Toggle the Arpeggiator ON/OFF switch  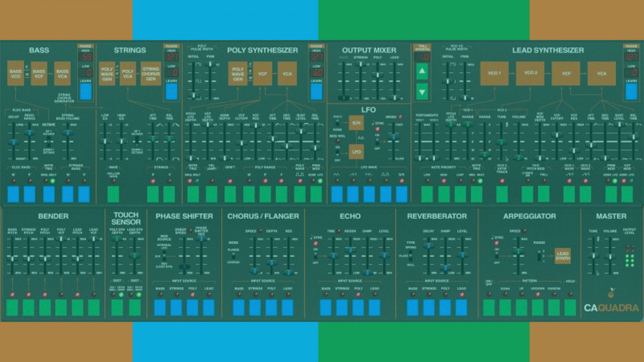[489, 307]
